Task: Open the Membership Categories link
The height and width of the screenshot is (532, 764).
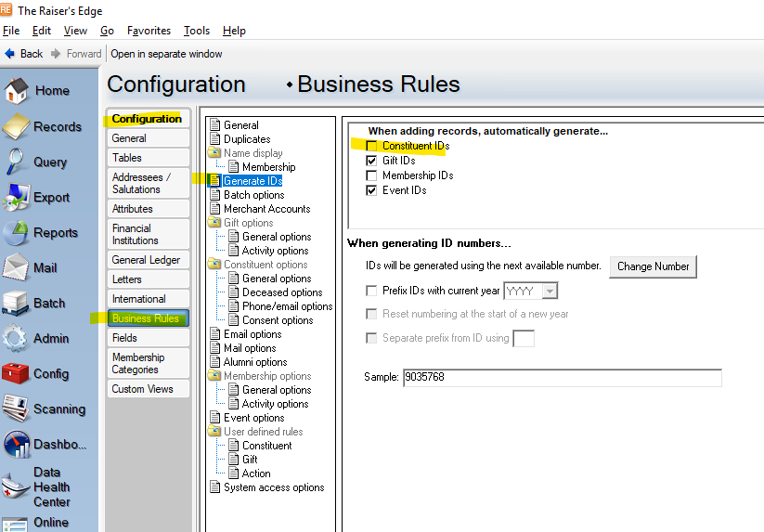Action: point(148,363)
